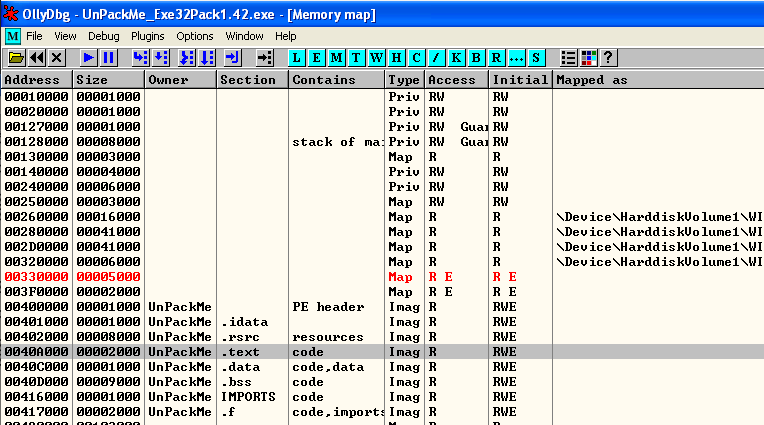The image size is (764, 425).
Task: Click the Execute till return icon
Action: coord(232,58)
